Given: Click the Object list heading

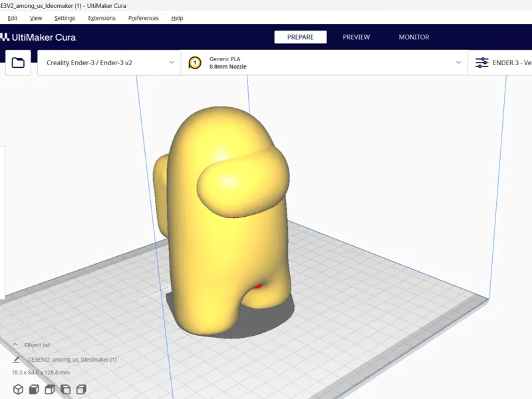Looking at the screenshot, I should tap(37, 344).
